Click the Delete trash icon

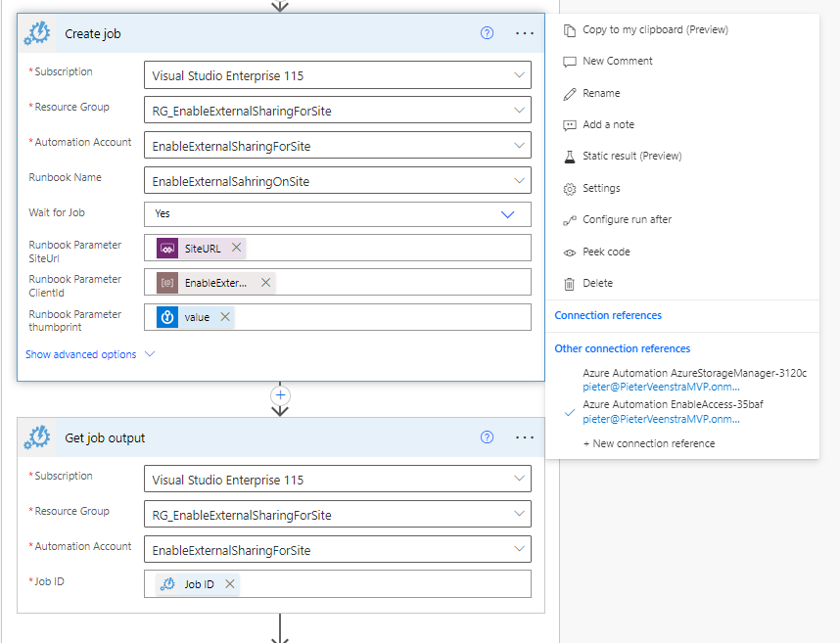570,284
